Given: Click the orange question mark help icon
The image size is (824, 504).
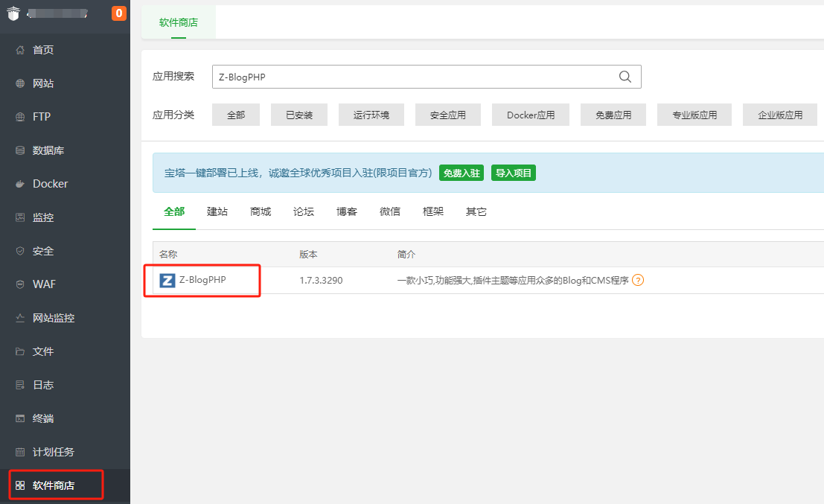Looking at the screenshot, I should click(637, 280).
